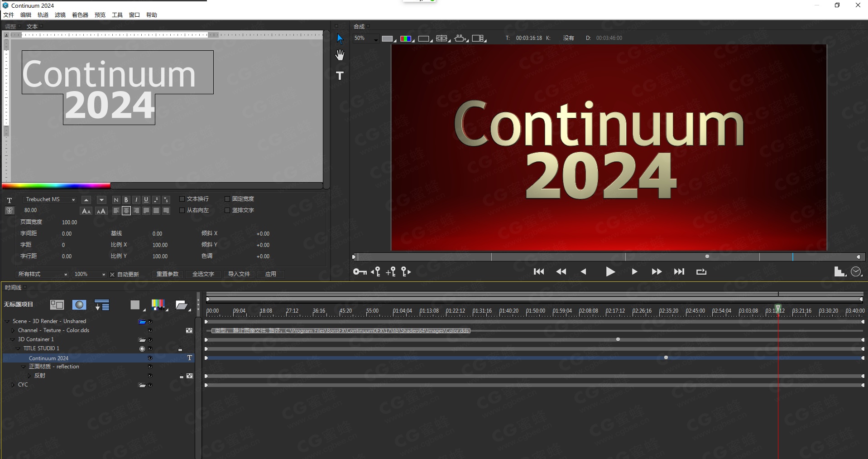Image resolution: width=868 pixels, height=459 pixels.
Task: Open the gray shape media menu
Action: [137, 305]
